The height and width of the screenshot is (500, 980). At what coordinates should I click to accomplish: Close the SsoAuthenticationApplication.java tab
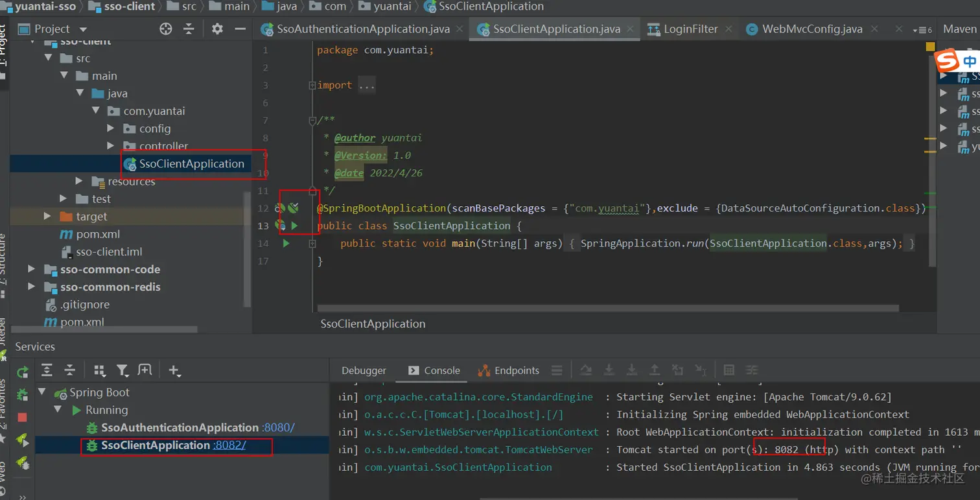[459, 29]
